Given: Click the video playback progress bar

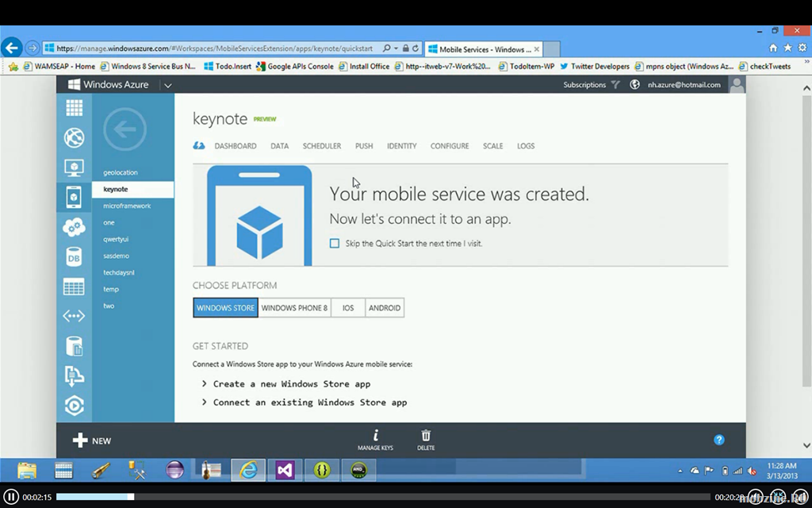Looking at the screenshot, I should coord(381,497).
